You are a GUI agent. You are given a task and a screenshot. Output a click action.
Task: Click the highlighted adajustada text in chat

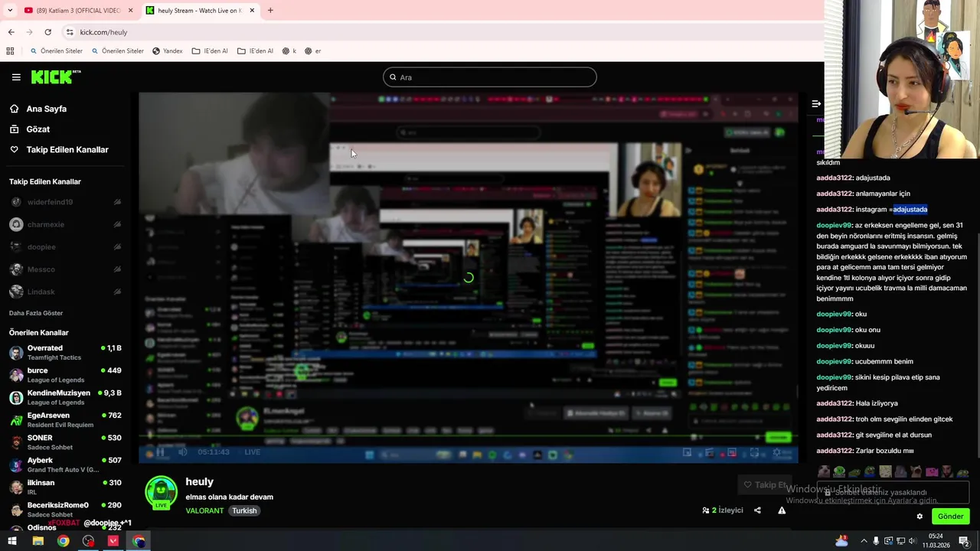[x=910, y=210]
